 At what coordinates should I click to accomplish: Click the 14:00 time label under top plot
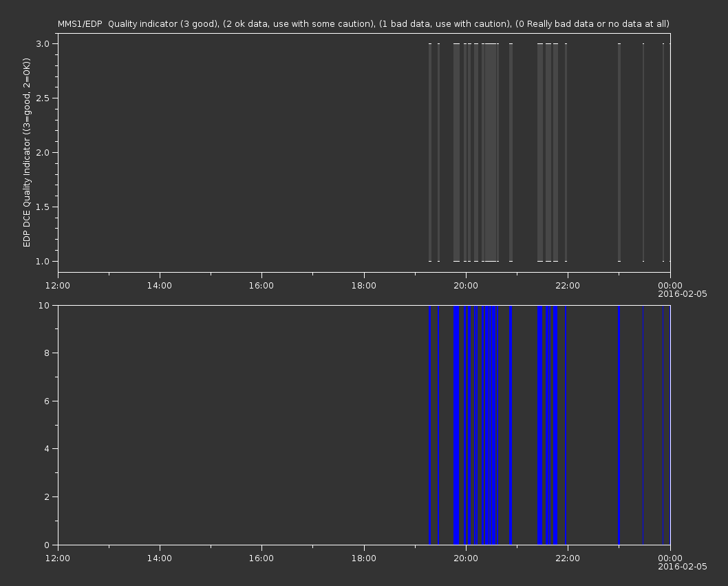tap(159, 285)
